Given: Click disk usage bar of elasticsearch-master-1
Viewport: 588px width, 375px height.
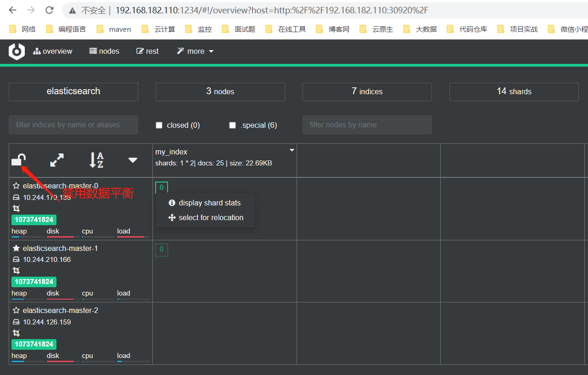Looking at the screenshot, I should 63,299.
